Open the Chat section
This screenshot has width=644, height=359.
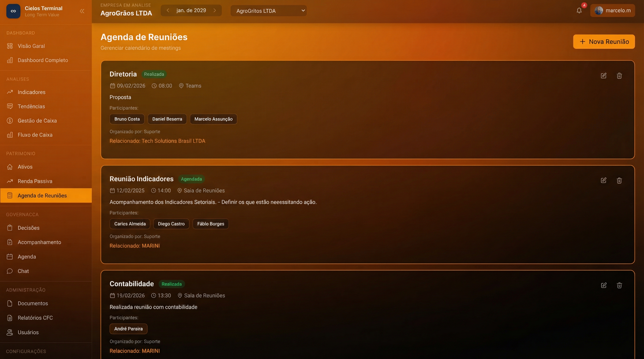click(23, 271)
